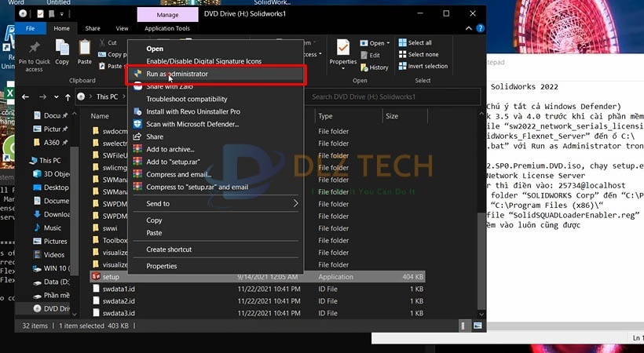Click Select all in the ribbon
644x353 pixels.
click(x=415, y=42)
